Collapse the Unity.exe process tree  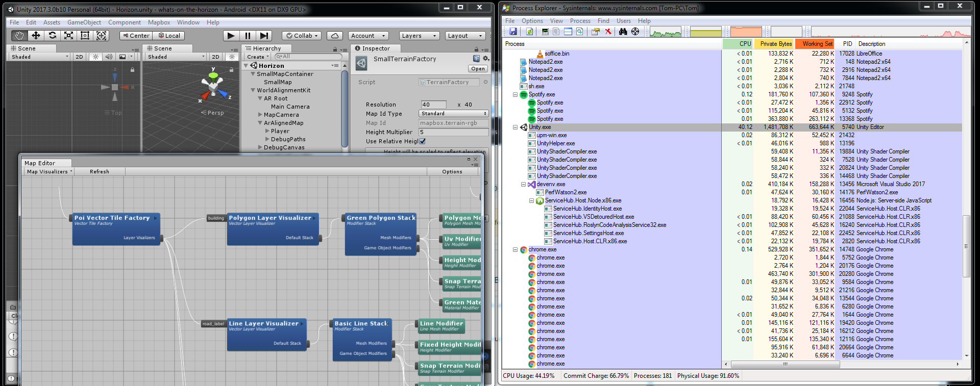(515, 127)
